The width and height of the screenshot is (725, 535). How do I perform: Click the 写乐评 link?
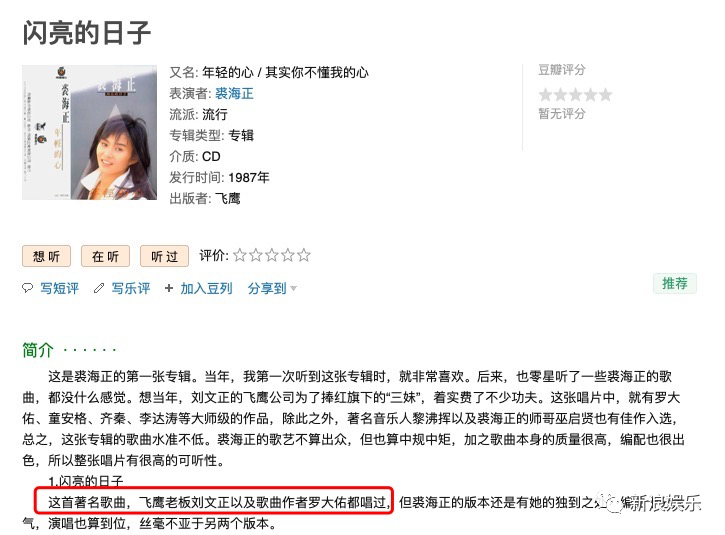(131, 288)
